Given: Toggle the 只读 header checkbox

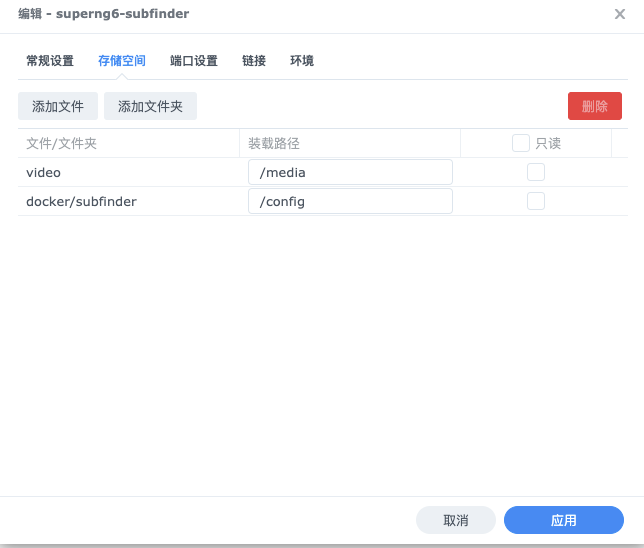Looking at the screenshot, I should (x=521, y=143).
